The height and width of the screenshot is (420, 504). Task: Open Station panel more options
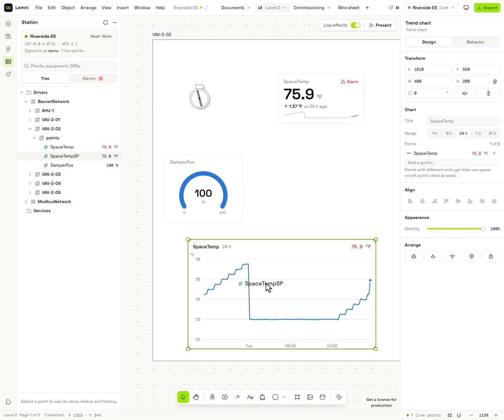(115, 22)
